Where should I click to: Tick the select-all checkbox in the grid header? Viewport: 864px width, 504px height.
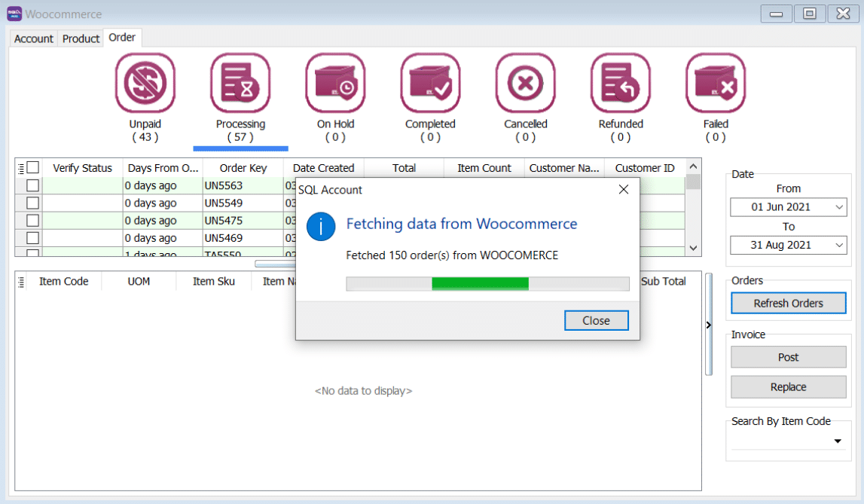tap(33, 168)
